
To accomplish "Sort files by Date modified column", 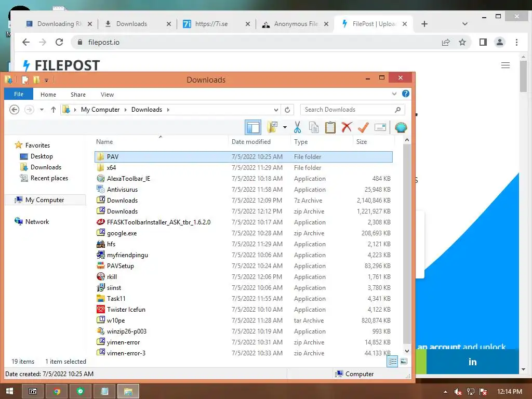I will tap(260, 141).
